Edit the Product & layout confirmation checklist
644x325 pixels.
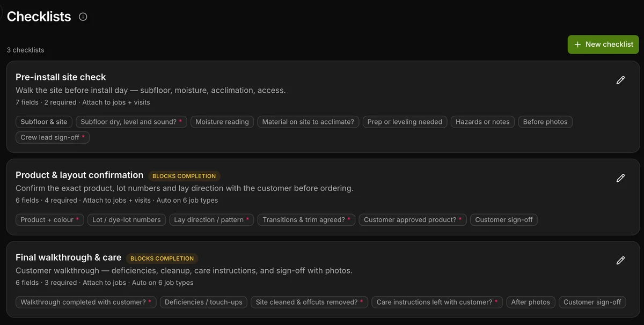[620, 178]
